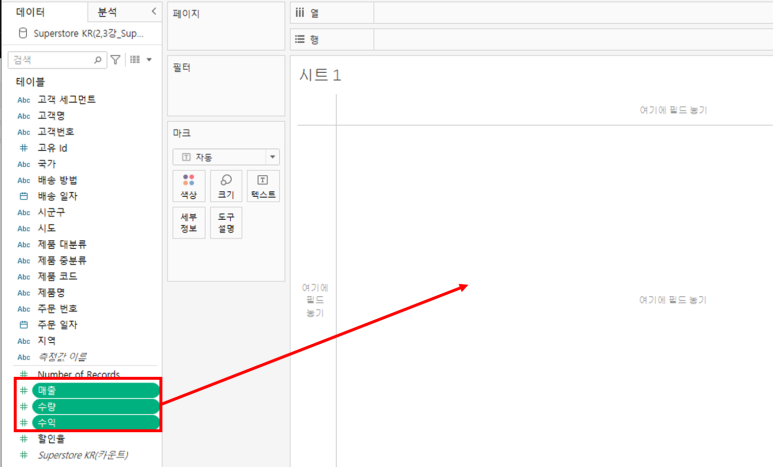Click the columns shelf icon
Image resolution: width=773 pixels, height=467 pixels.
pyautogui.click(x=300, y=12)
